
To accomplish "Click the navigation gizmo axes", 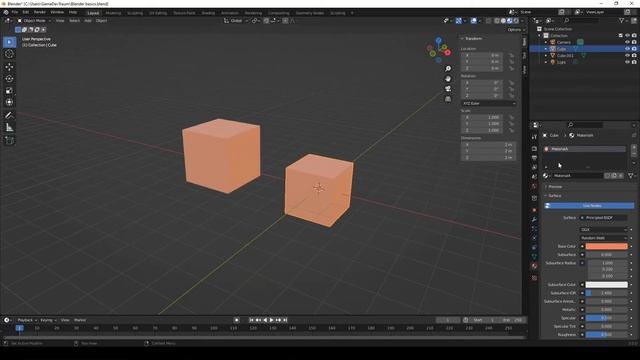I will [x=439, y=50].
